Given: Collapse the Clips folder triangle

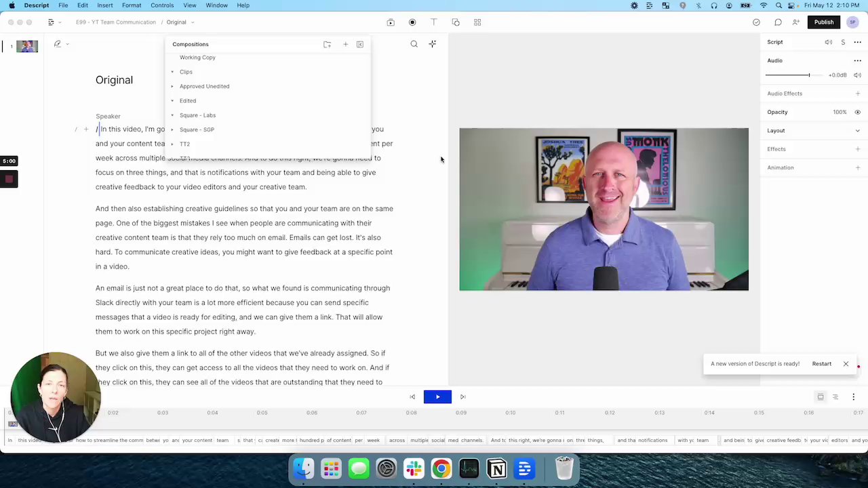Looking at the screenshot, I should [172, 72].
